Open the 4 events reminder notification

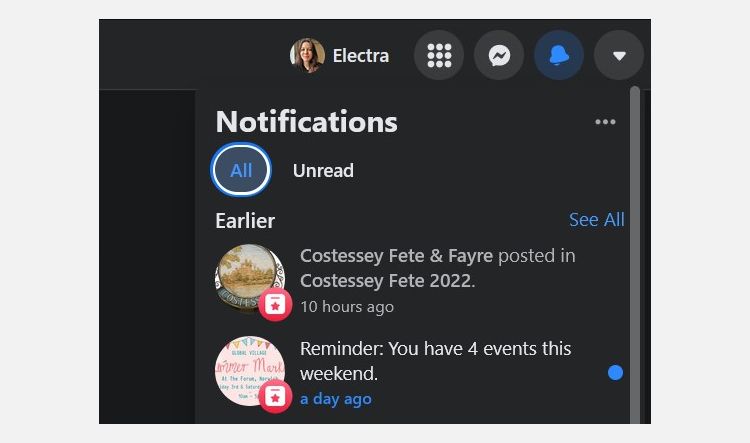435,361
